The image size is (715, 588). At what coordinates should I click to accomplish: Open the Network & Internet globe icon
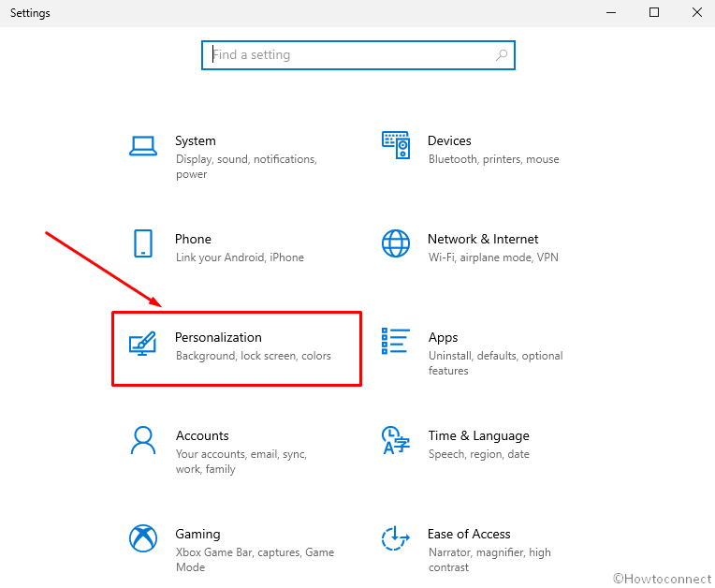[395, 243]
